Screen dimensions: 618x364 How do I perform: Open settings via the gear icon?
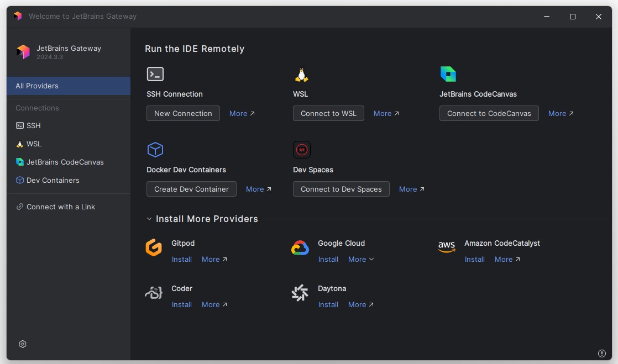pos(23,344)
